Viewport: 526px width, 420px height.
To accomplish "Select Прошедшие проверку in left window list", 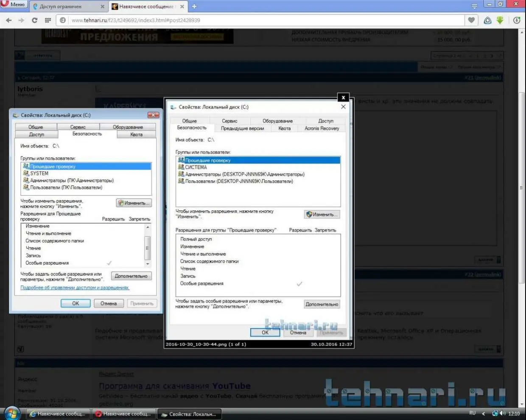I will point(87,166).
